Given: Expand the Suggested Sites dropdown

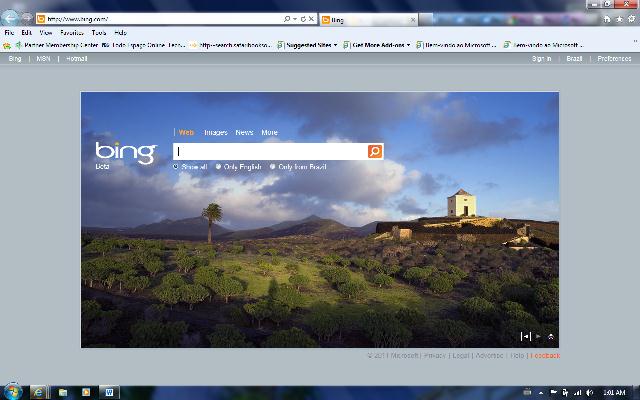Looking at the screenshot, I should tap(336, 45).
